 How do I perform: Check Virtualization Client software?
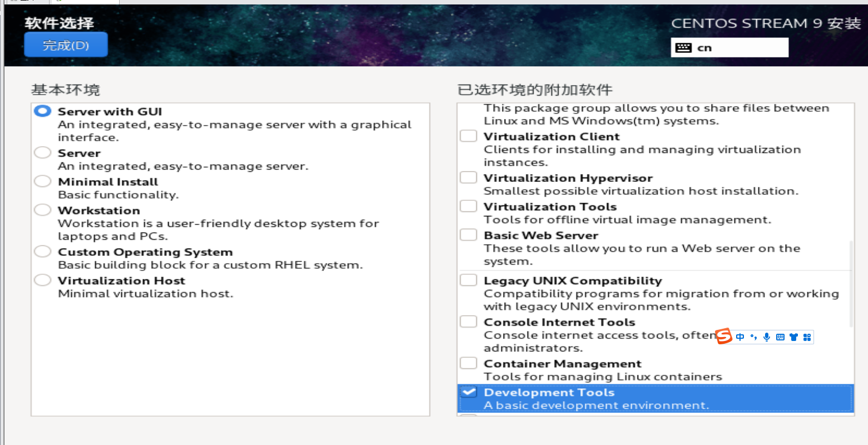tap(468, 135)
